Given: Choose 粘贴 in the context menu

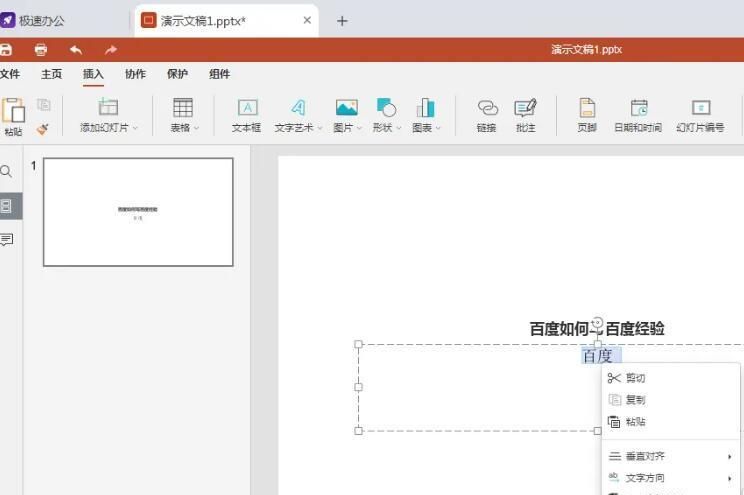Looking at the screenshot, I should [x=671, y=421].
